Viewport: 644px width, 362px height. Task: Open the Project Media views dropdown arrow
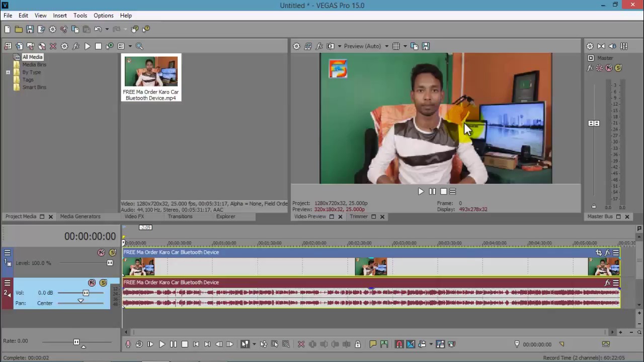[130, 46]
